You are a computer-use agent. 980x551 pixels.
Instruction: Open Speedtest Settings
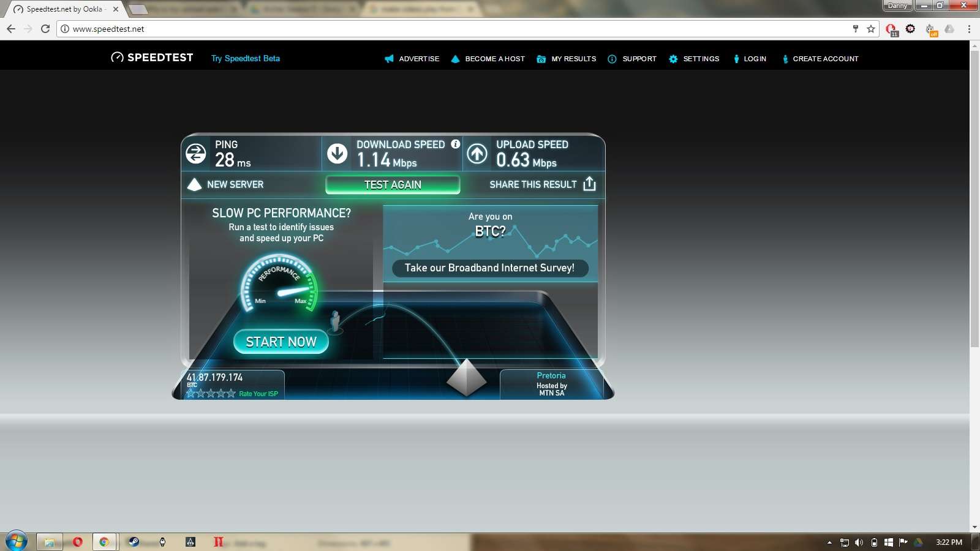(x=694, y=59)
